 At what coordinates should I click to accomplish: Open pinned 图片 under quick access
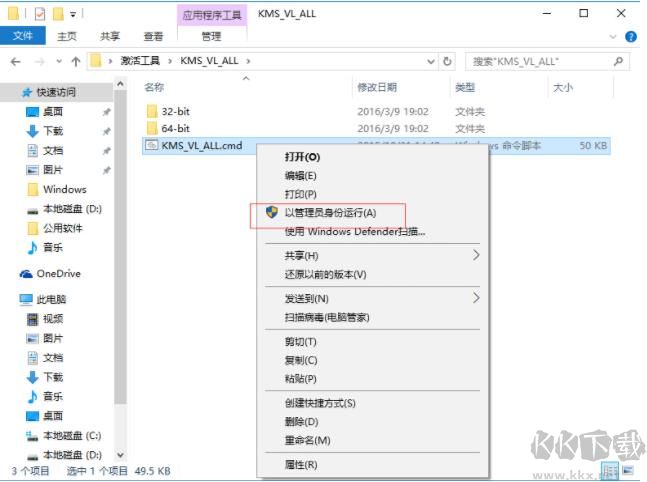click(53, 170)
